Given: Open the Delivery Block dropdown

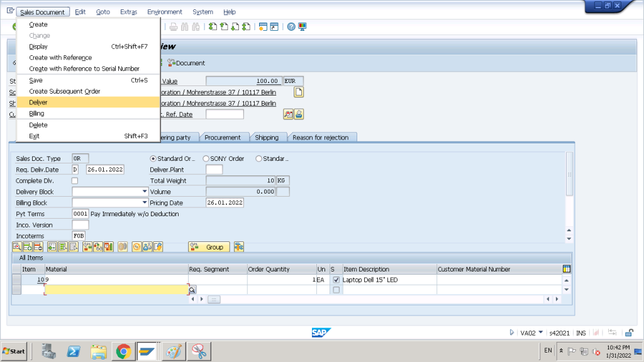Looking at the screenshot, I should pos(145,191).
